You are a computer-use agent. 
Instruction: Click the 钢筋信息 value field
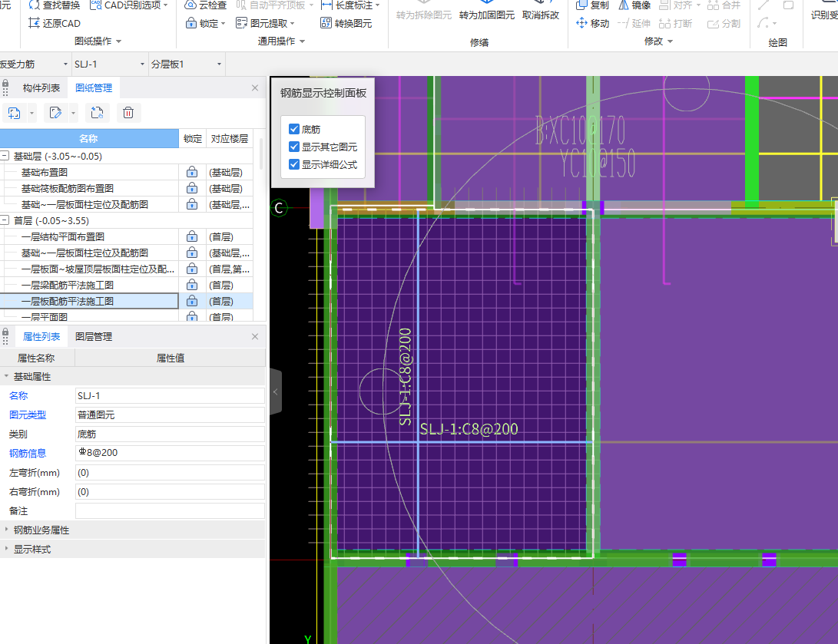pyautogui.click(x=169, y=453)
